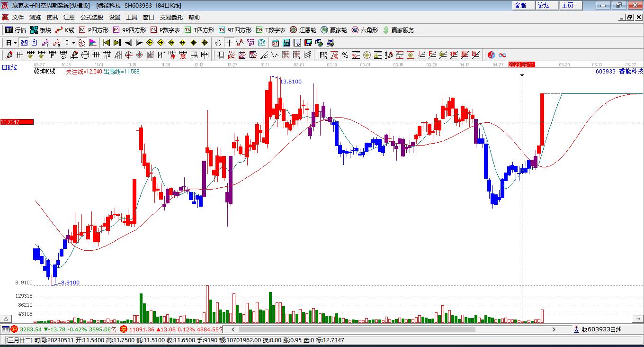Viewport: 644px width, 347px height.
Task: Click the Shanghai index 3283.54 status readout
Action: (30, 329)
